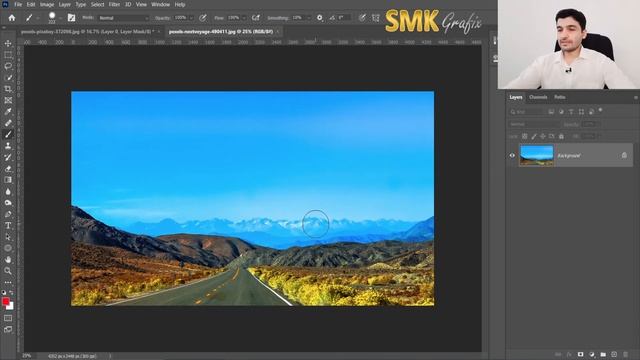Toggle shape layer filter in Layers panel
This screenshot has width=640, height=360.
tap(581, 112)
